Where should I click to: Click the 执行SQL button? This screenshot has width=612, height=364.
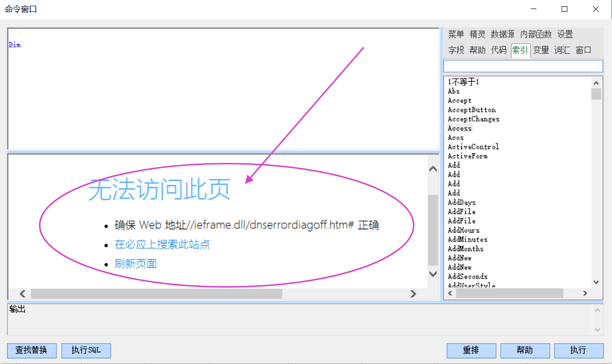tap(86, 351)
